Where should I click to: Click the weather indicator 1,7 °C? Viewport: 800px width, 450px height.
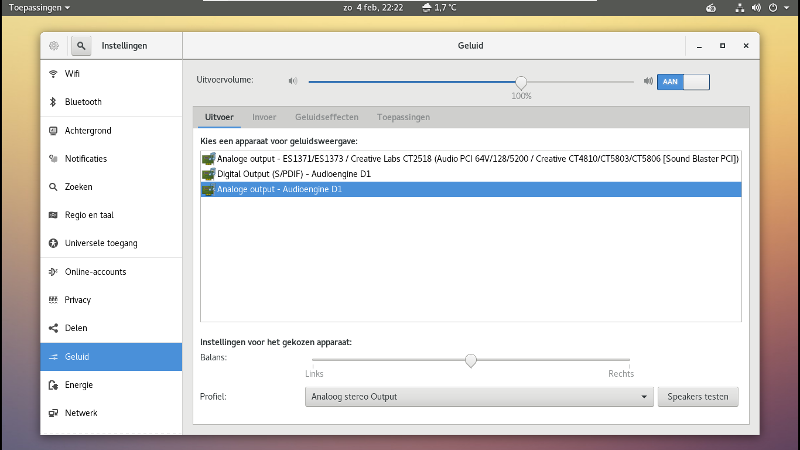pos(439,8)
